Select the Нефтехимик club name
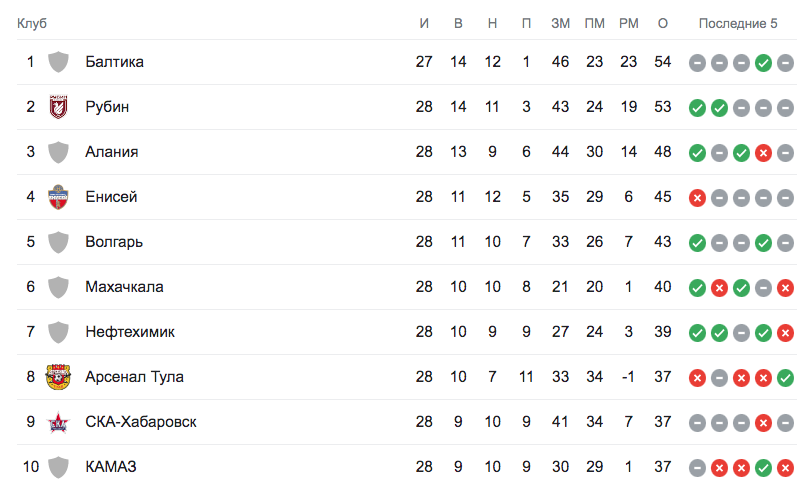This screenshot has width=812, height=489. point(129,332)
